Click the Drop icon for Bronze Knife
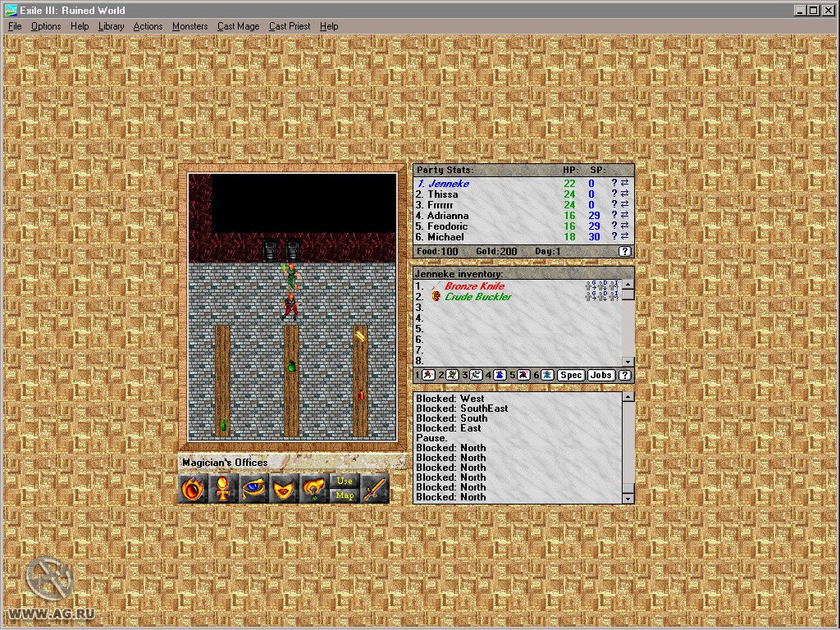The image size is (840, 630). 602,285
